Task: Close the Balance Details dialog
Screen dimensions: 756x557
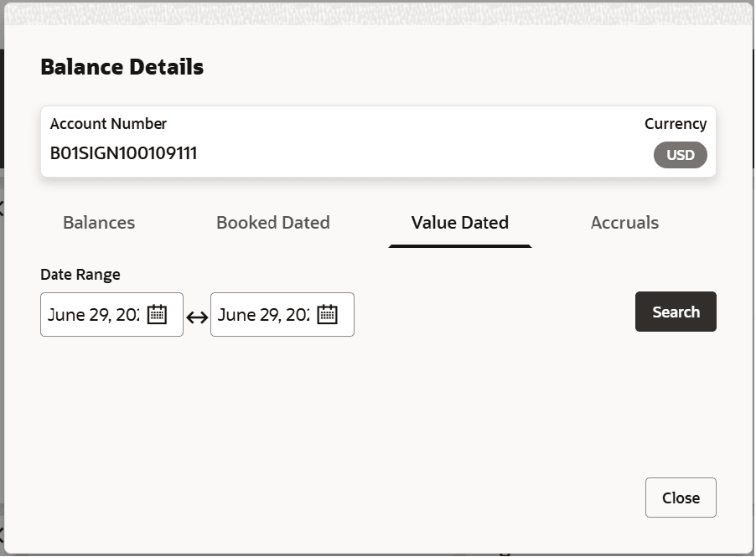Action: click(x=681, y=498)
